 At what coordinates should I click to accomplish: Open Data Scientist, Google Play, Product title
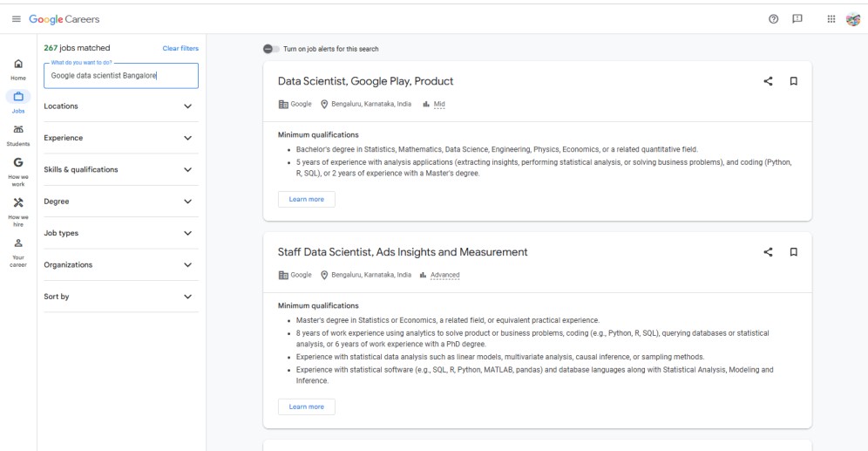(x=365, y=81)
